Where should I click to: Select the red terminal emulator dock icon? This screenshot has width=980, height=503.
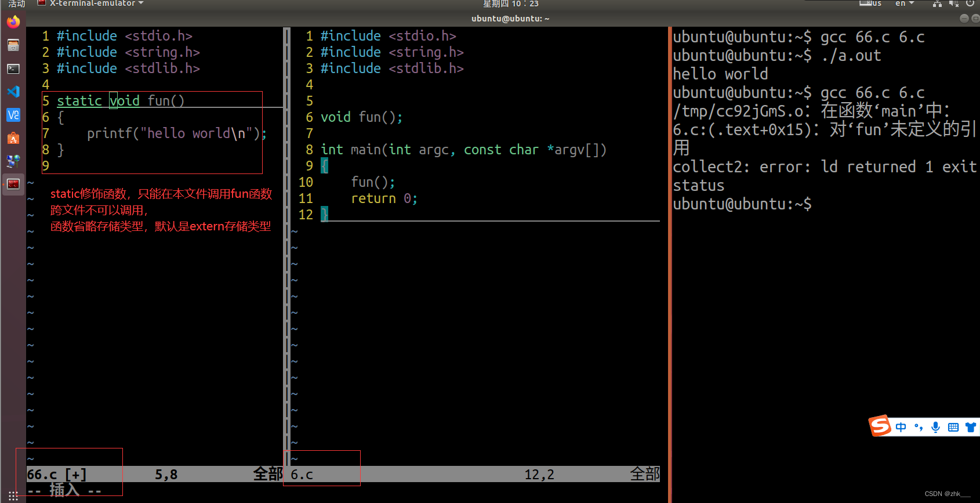(13, 184)
